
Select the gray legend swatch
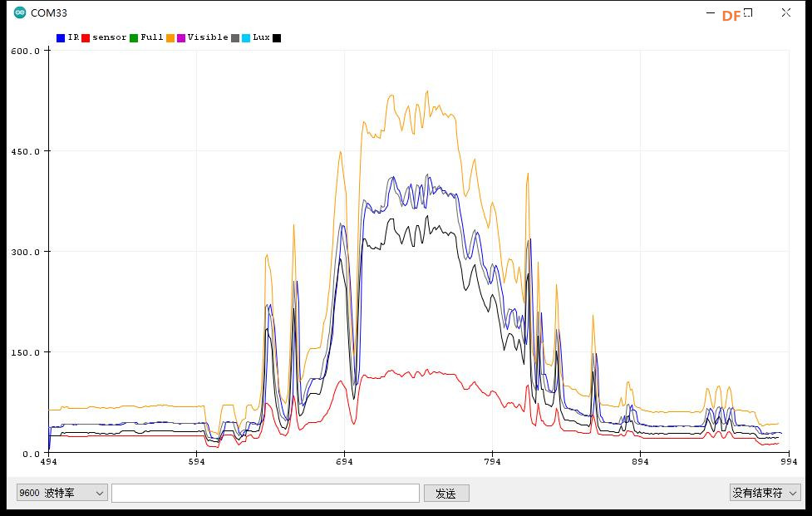235,38
